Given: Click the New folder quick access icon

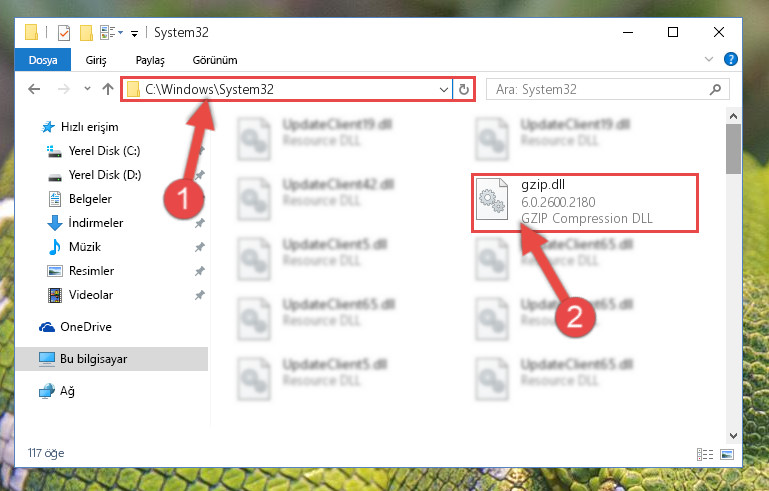Looking at the screenshot, I should pos(86,33).
